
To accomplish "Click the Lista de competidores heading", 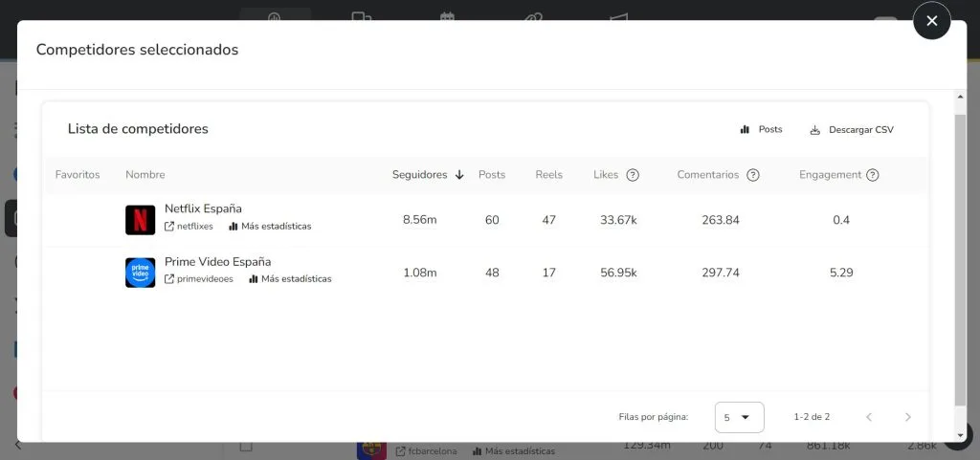I will (138, 129).
